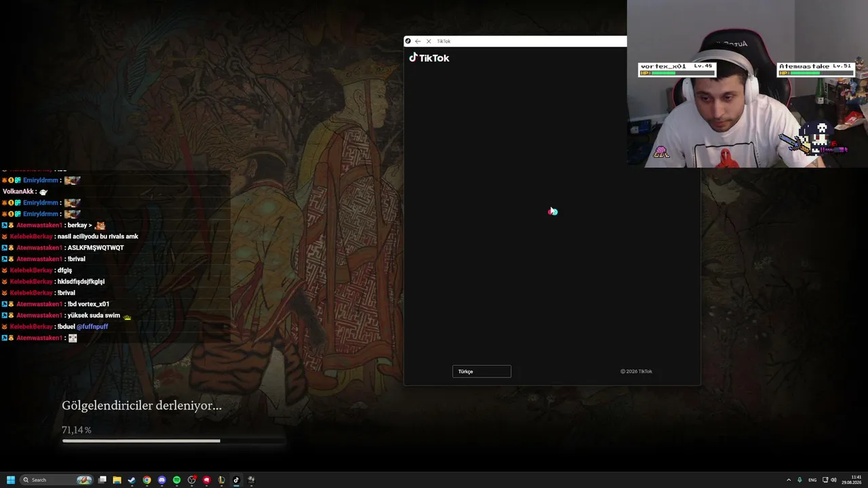Stop loading with the TikTok window X icon

tap(429, 41)
